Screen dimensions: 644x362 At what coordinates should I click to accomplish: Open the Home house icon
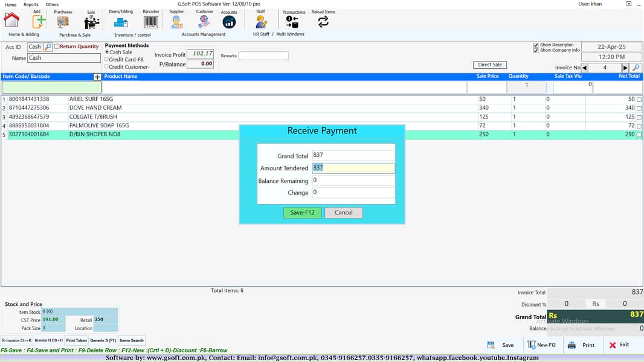[x=11, y=20]
